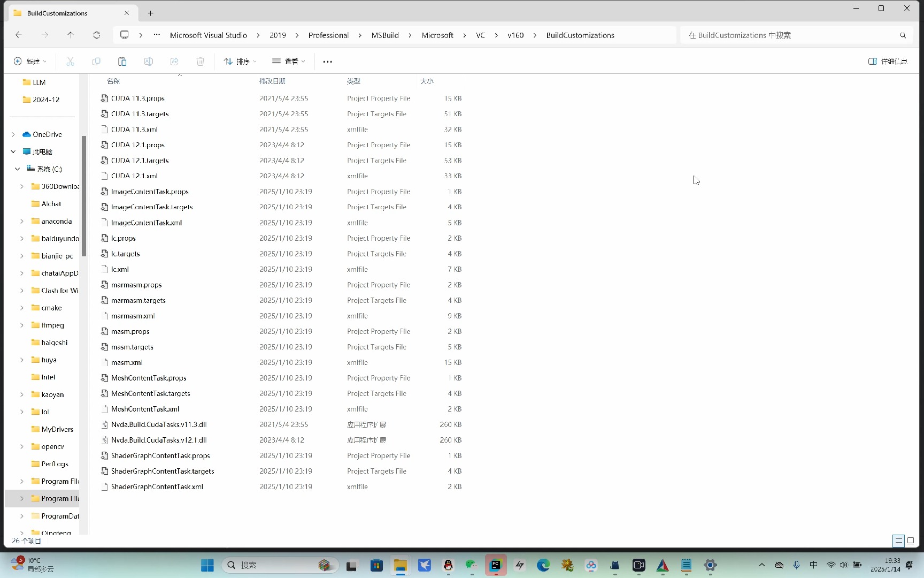Viewport: 924px width, 578px height.
Task: Navigate to the VC breadcrumb
Action: click(x=481, y=35)
